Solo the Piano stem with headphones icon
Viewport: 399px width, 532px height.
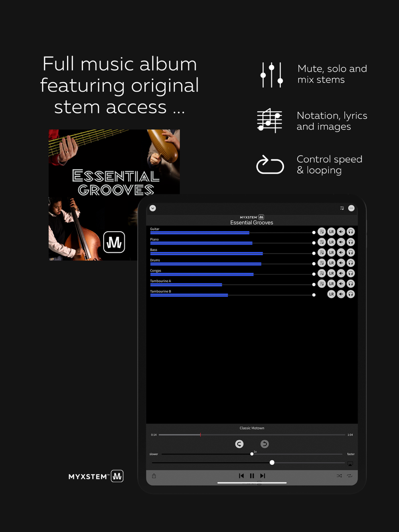pos(351,242)
